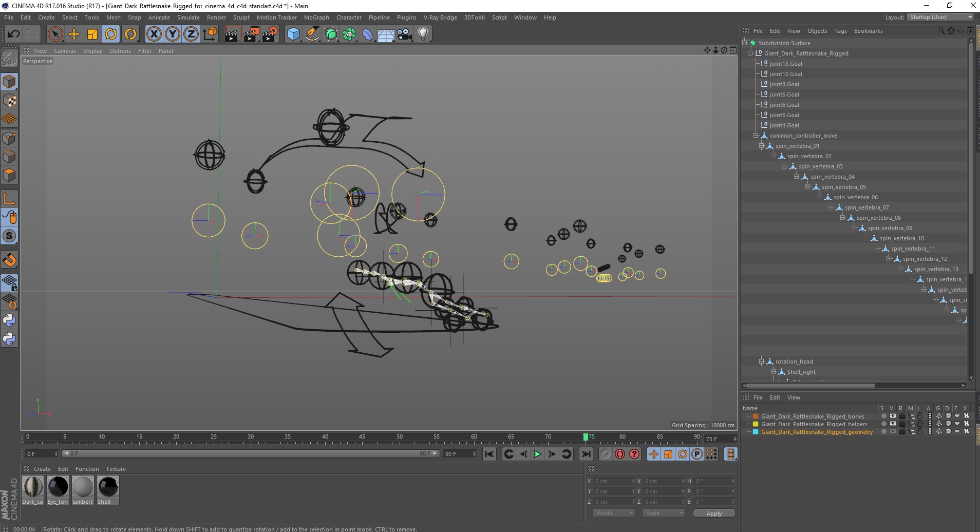
Task: Open the Deformer objects icon
Action: [x=368, y=34]
